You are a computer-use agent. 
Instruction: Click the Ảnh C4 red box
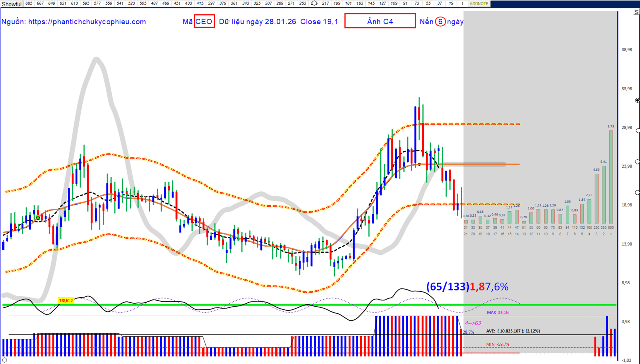pos(380,21)
